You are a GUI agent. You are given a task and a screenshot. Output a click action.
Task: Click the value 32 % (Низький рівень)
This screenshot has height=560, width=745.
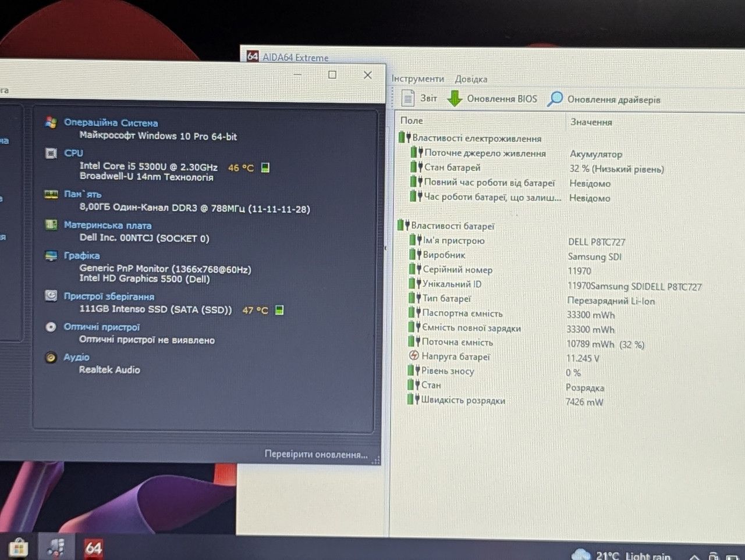616,169
